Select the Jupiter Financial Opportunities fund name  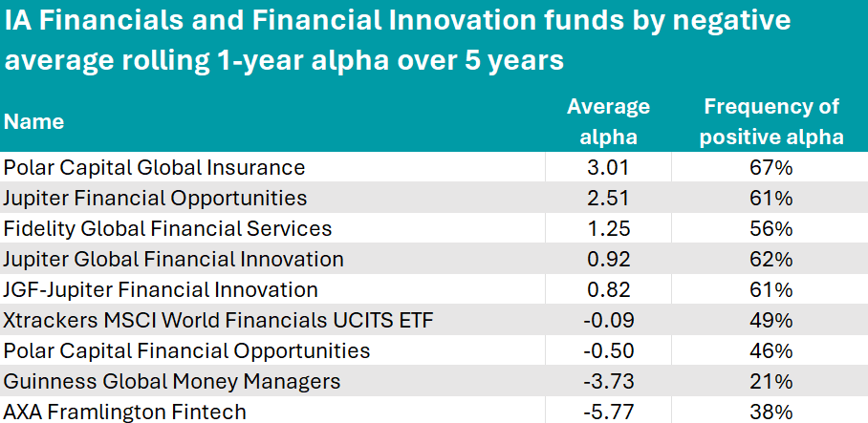coord(156,199)
